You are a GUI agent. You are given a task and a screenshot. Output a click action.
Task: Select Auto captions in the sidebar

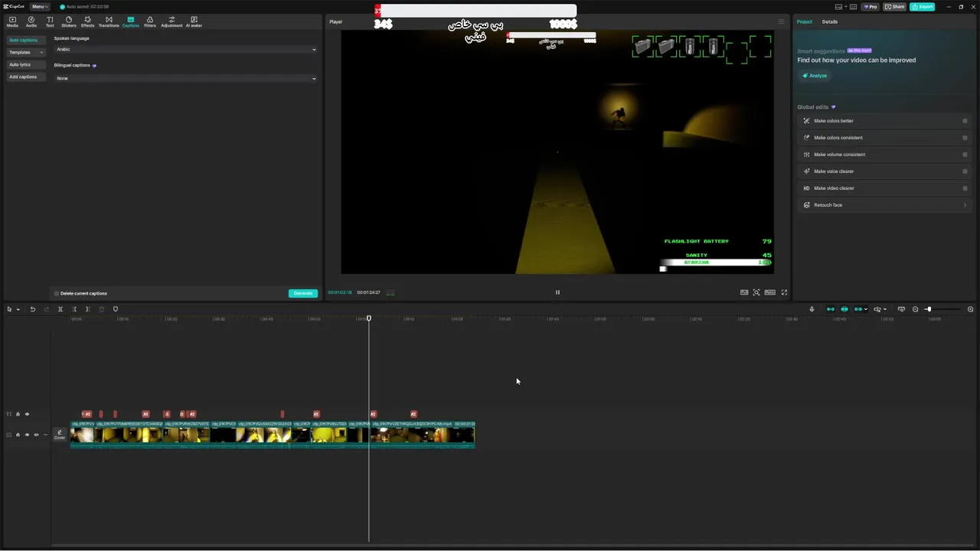(25, 40)
